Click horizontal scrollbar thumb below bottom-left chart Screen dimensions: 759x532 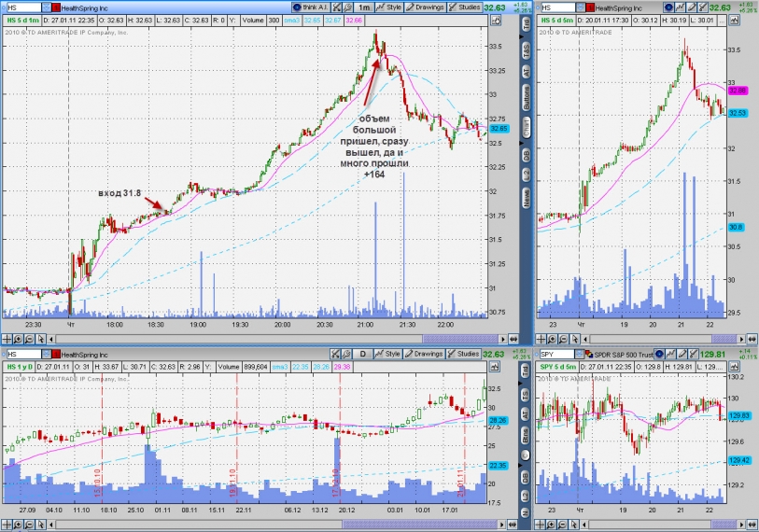[x=421, y=525]
